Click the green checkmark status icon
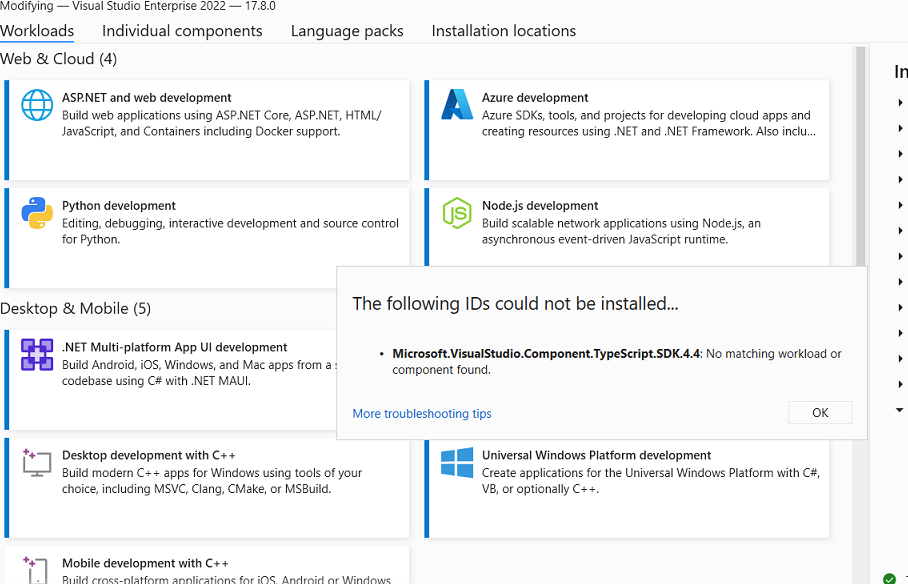This screenshot has width=908, height=584. (889, 578)
